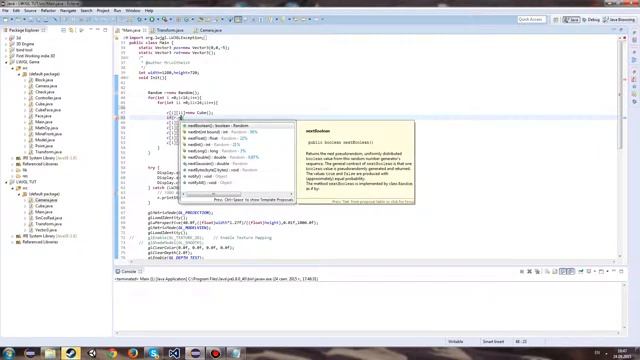Click the Windows Start button
Screen dimensions: 640x360
(x=9, y=353)
